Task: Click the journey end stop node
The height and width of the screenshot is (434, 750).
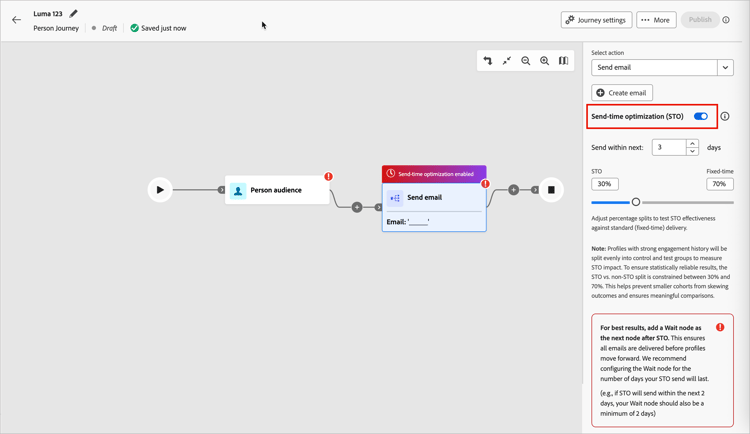Action: [551, 190]
